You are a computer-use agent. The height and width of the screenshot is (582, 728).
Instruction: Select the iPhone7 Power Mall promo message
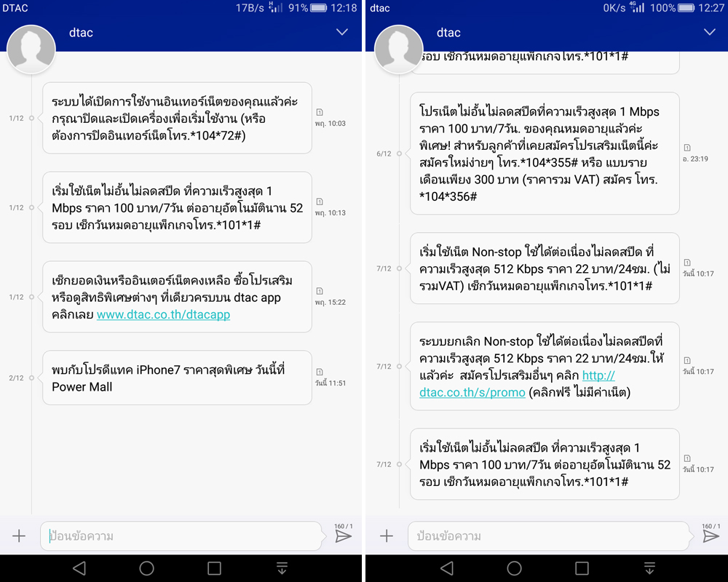point(177,378)
